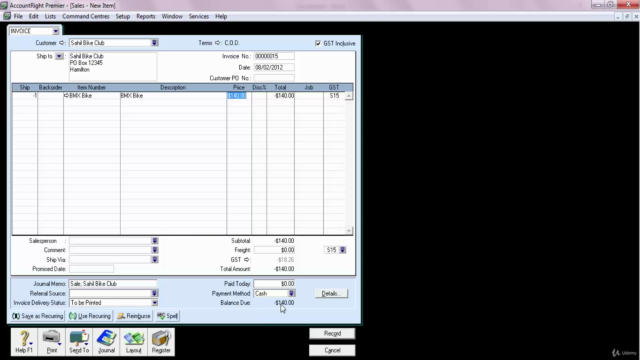Click the Customer zoom arrow icon
640x360 pixels.
coord(62,43)
